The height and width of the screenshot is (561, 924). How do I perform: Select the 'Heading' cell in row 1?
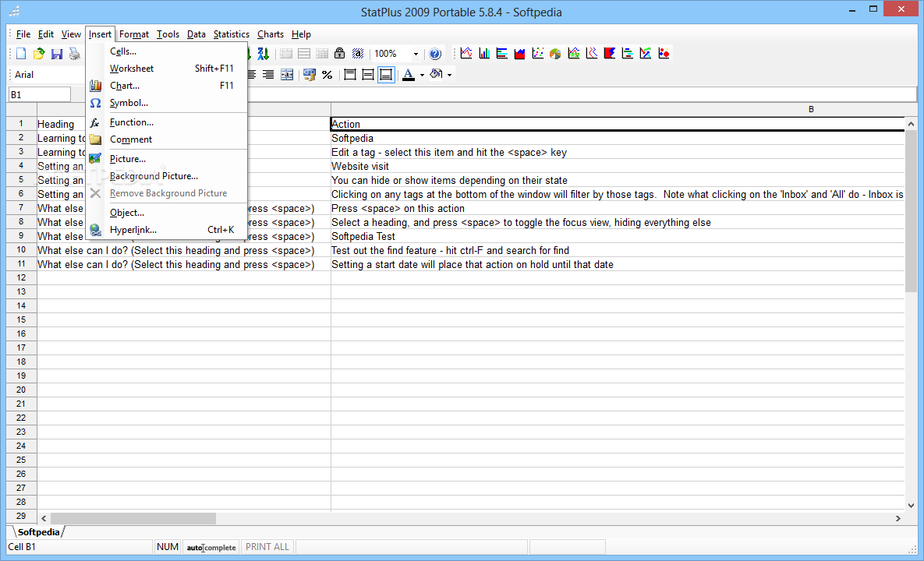pyautogui.click(x=62, y=124)
